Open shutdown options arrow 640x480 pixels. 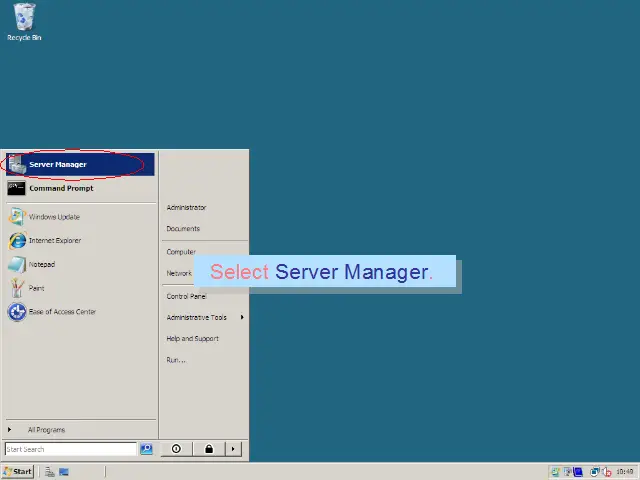tap(233, 449)
